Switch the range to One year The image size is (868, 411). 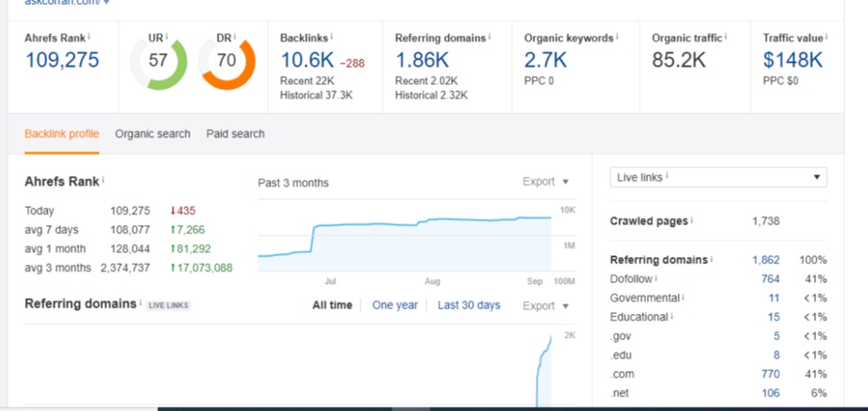pos(395,305)
